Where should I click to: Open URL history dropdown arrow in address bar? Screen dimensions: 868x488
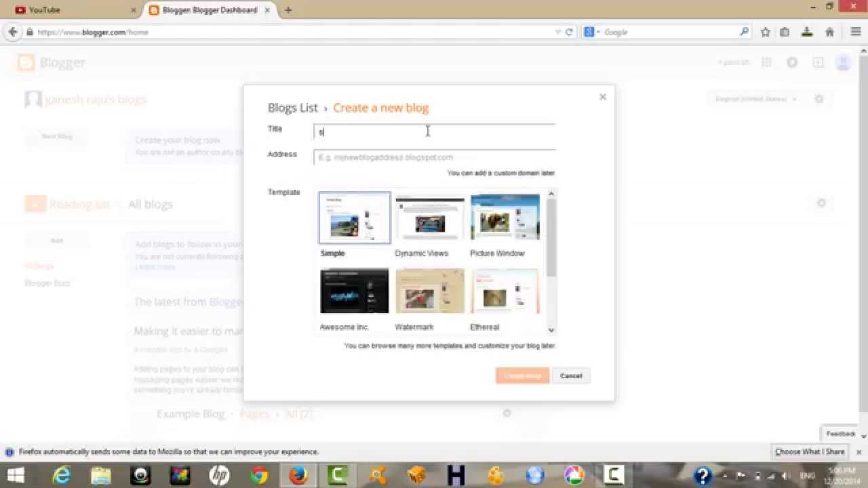point(558,32)
